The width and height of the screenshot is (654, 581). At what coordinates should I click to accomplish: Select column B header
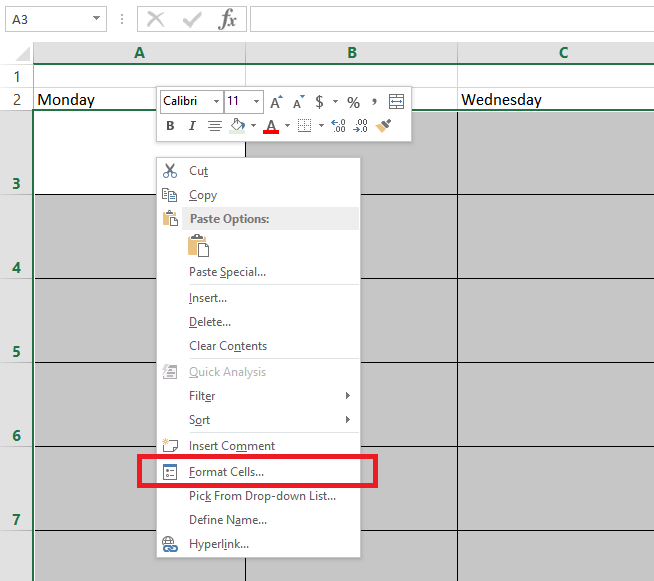(352, 53)
